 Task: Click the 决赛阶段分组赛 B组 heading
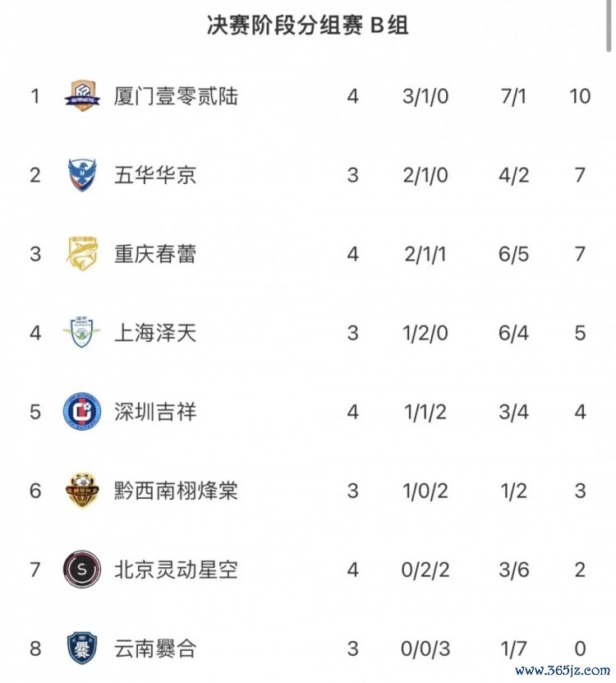[x=307, y=25]
